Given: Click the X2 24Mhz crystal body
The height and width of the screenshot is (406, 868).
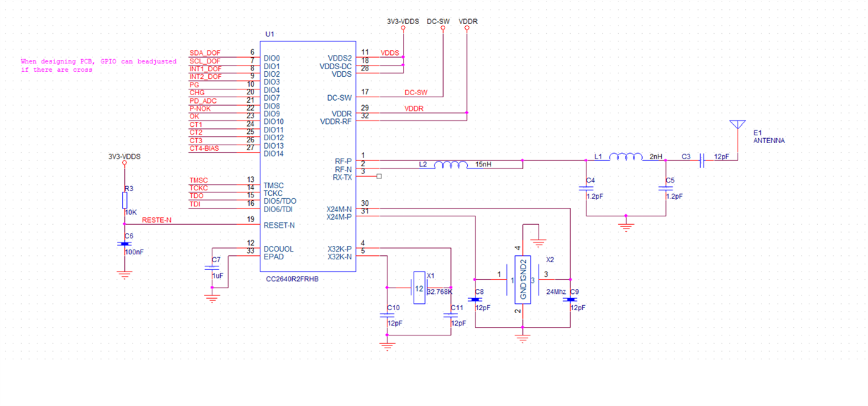Looking at the screenshot, I should coord(523,281).
